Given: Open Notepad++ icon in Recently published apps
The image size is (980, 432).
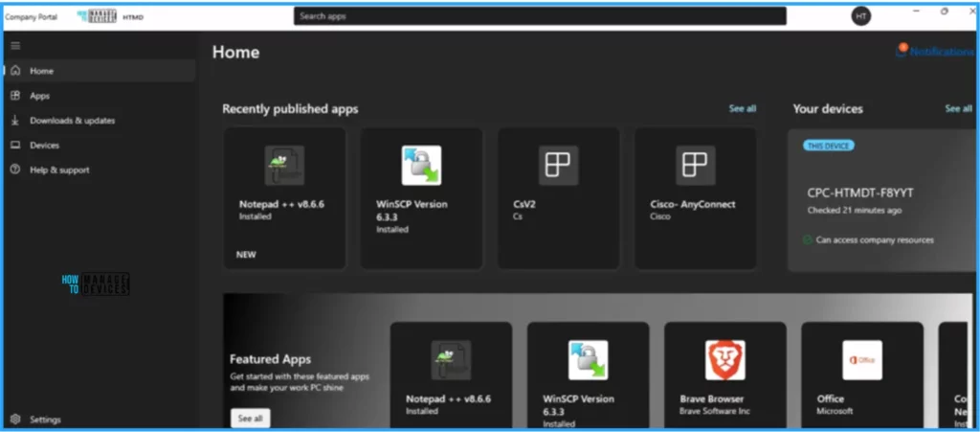Looking at the screenshot, I should pos(284,166).
